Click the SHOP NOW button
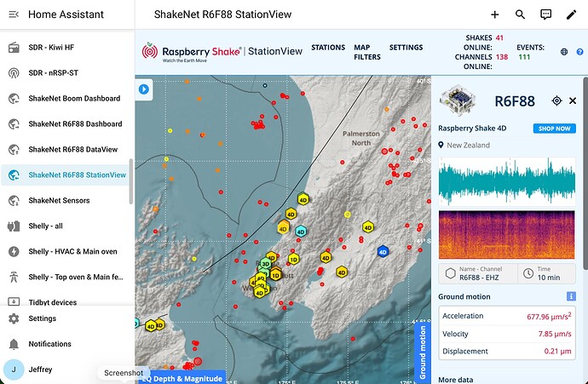Viewport: 588px width, 384px height. 554,129
